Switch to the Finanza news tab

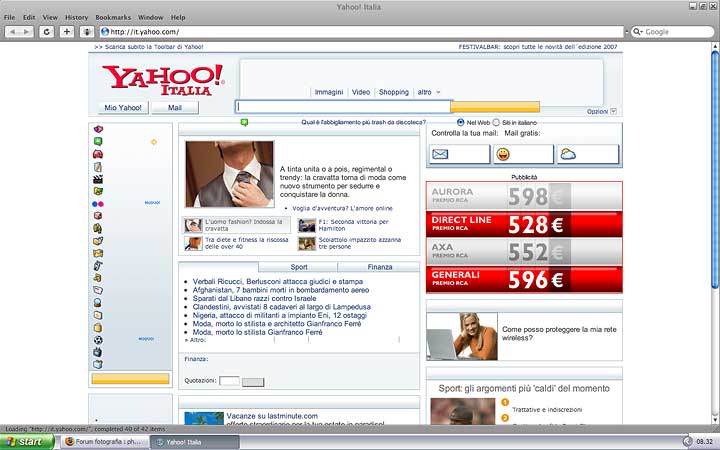point(379,267)
